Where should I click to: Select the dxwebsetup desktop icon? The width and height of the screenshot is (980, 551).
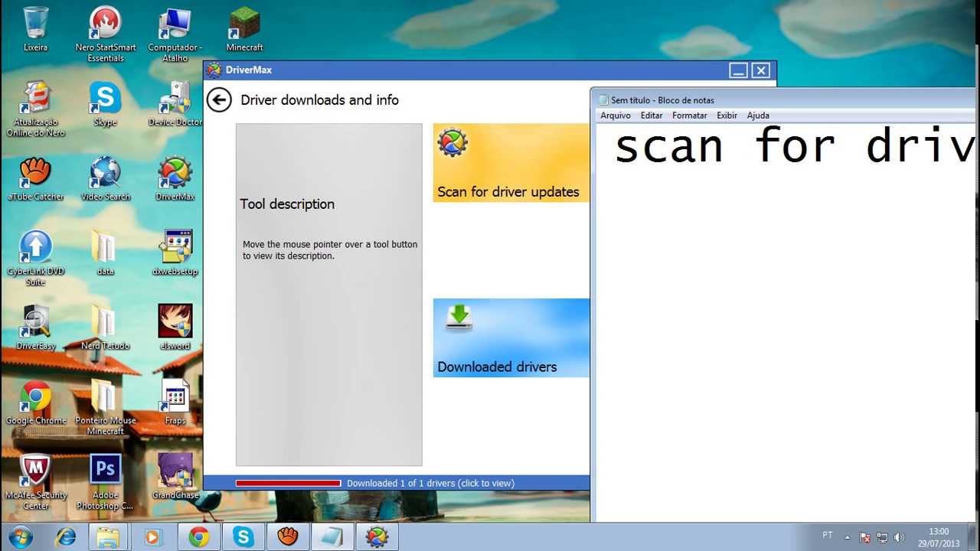point(175,253)
